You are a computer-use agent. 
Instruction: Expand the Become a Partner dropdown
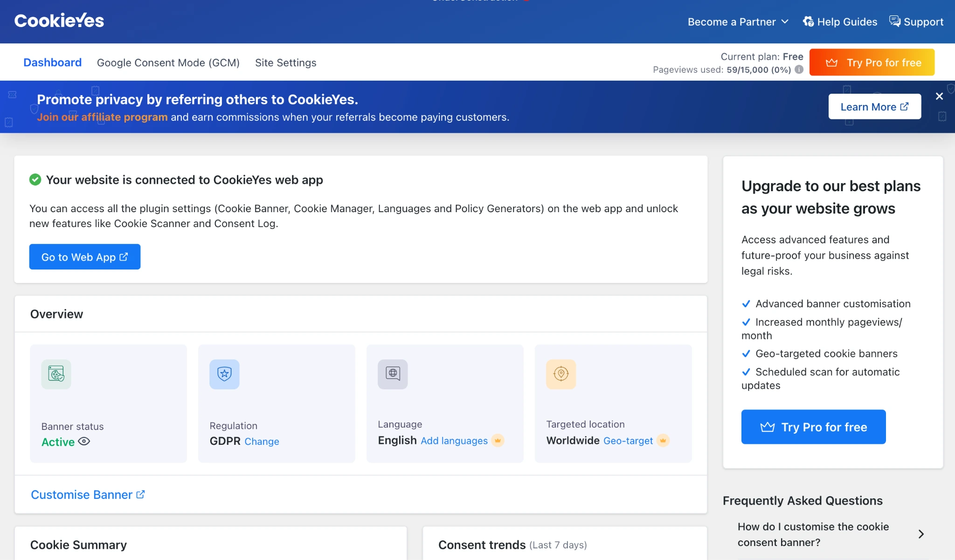(x=738, y=21)
